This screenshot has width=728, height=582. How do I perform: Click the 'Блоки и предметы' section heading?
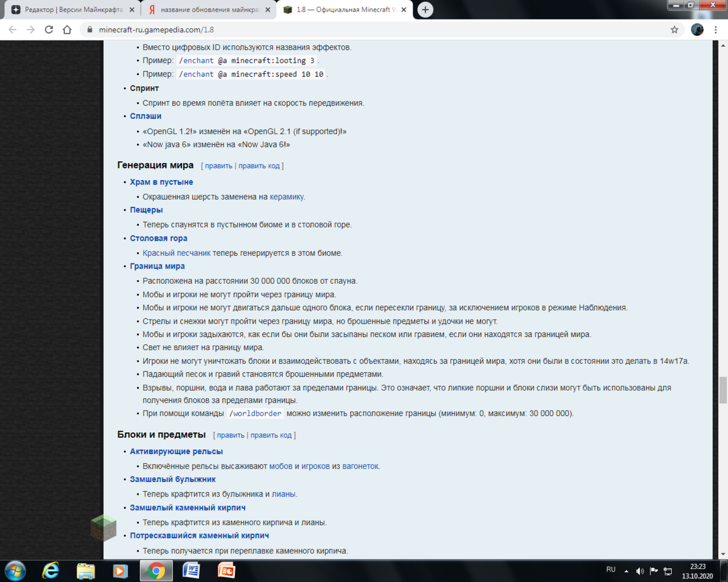coord(161,435)
